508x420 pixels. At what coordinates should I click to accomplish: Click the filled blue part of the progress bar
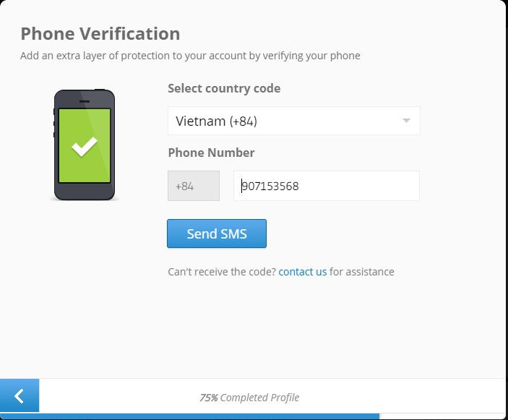point(189,416)
